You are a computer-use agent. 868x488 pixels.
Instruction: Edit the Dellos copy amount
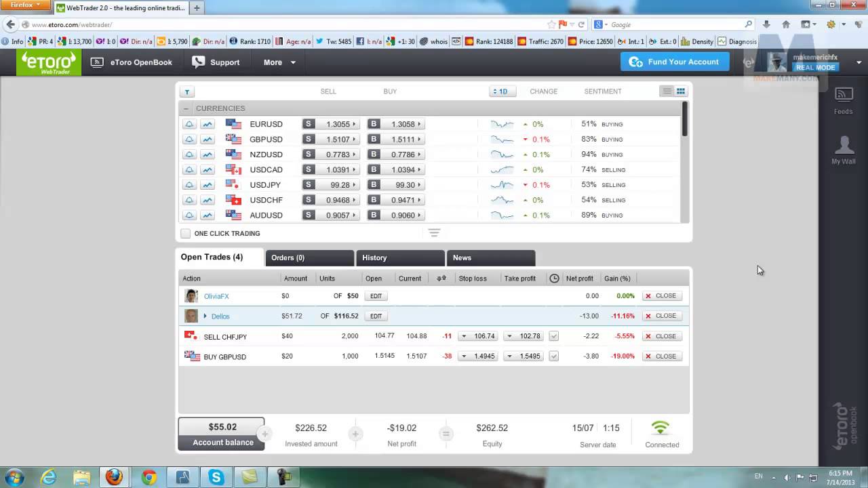pos(376,316)
